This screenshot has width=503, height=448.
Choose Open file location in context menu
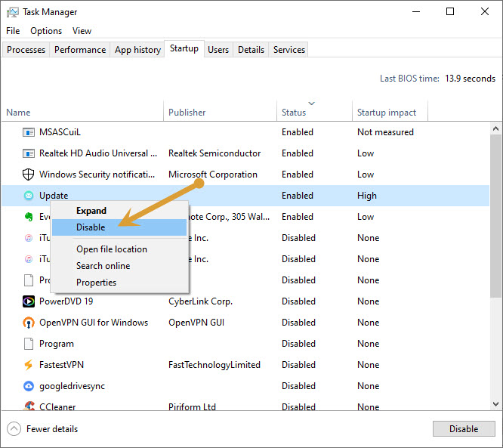tap(119, 249)
